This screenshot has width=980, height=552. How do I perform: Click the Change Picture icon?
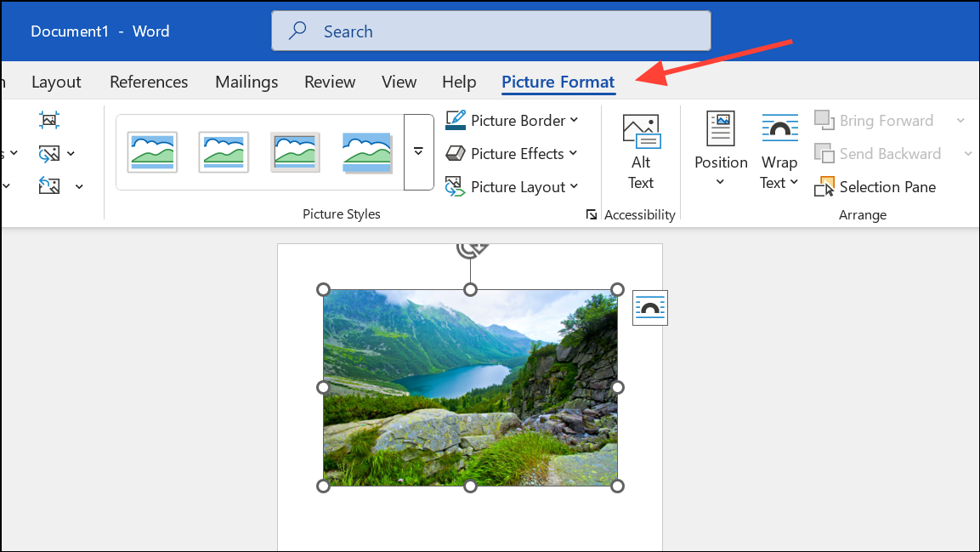tap(49, 153)
